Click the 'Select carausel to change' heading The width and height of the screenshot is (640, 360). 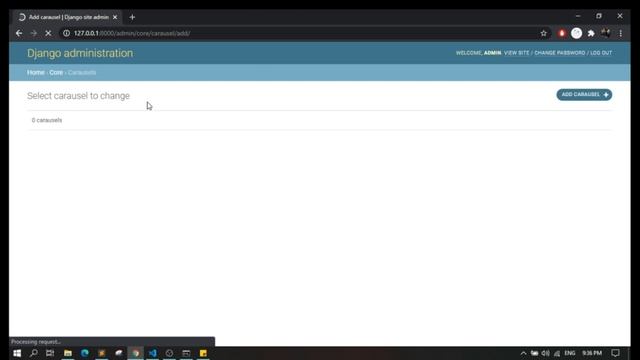click(x=78, y=96)
